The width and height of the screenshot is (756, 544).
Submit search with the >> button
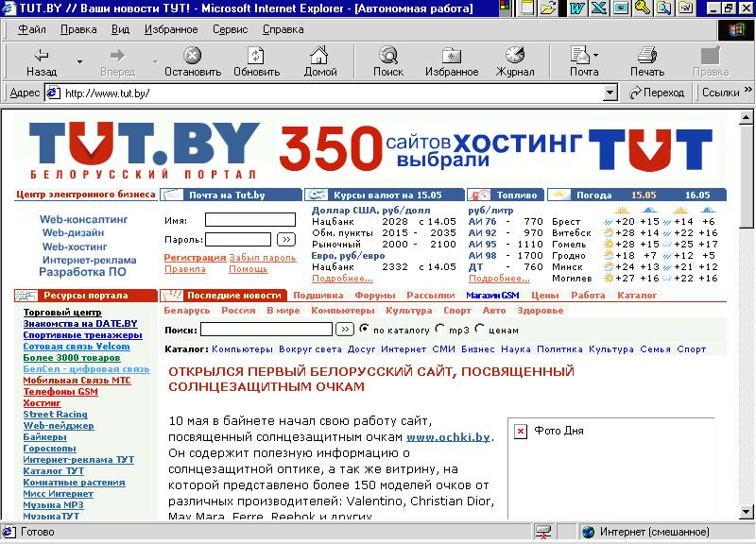(x=345, y=329)
